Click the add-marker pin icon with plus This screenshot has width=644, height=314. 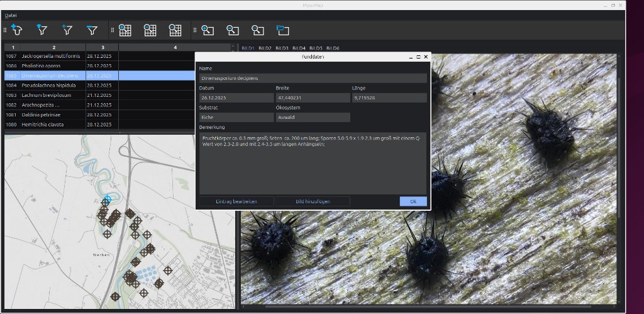pyautogui.click(x=17, y=29)
